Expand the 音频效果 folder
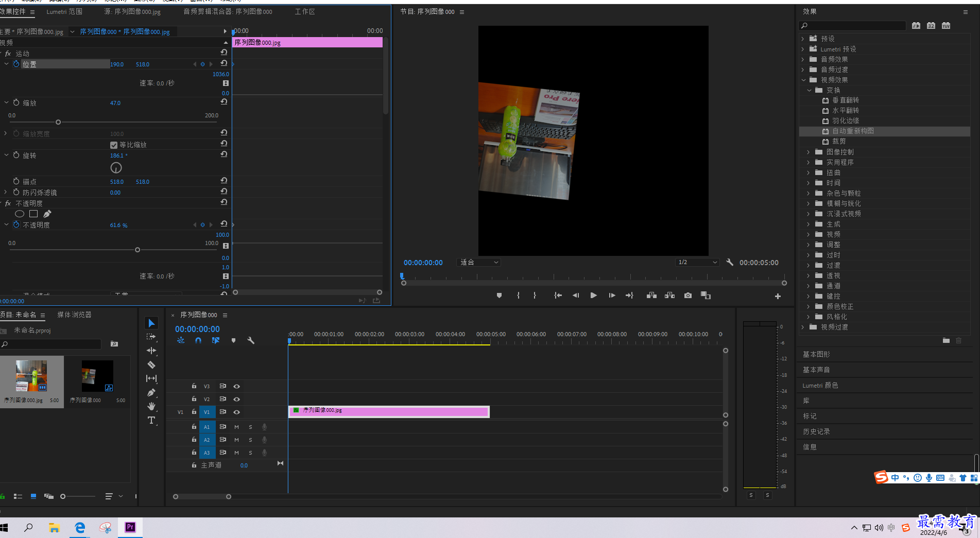 [x=803, y=59]
